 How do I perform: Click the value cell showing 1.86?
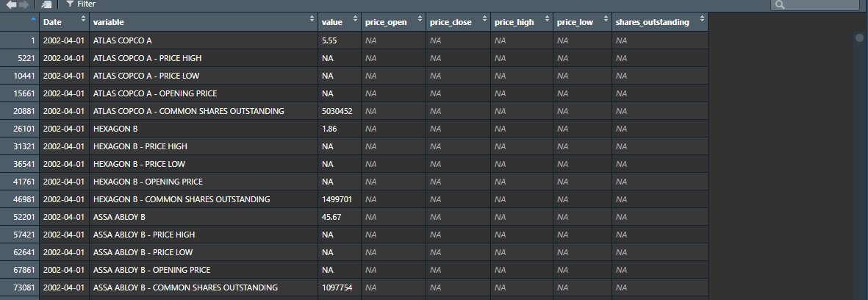(340, 129)
